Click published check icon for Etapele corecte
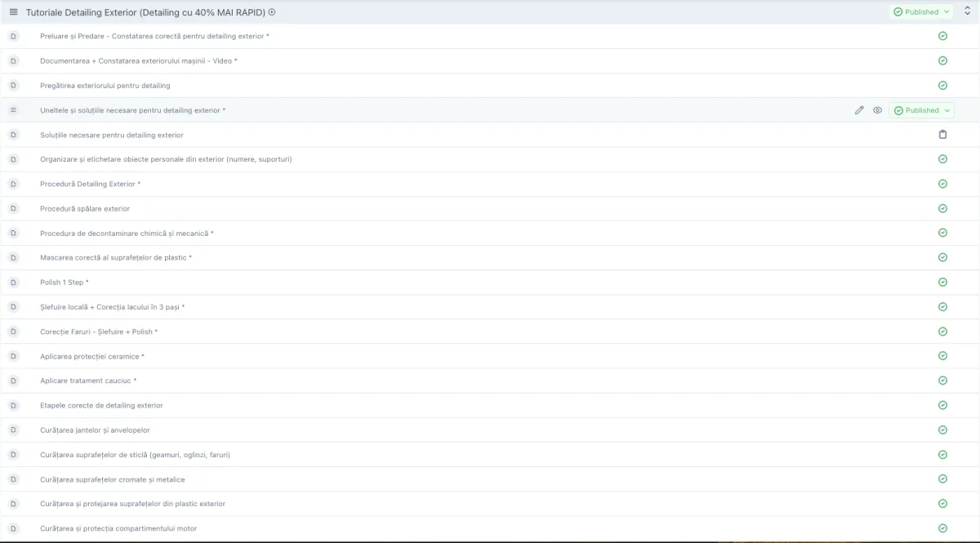 [x=942, y=405]
